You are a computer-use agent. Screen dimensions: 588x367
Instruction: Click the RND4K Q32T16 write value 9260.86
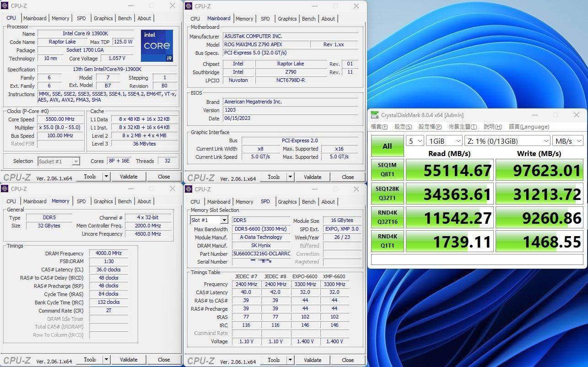point(539,217)
